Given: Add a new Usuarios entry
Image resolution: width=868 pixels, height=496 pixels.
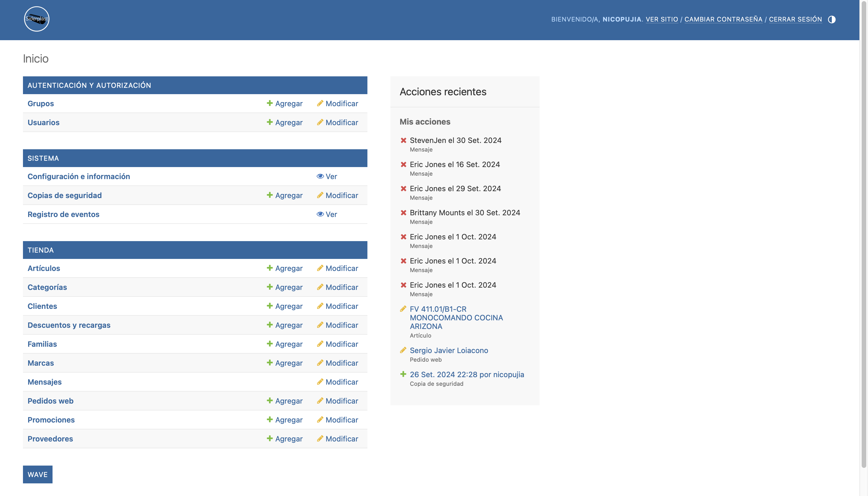Looking at the screenshot, I should coord(284,123).
